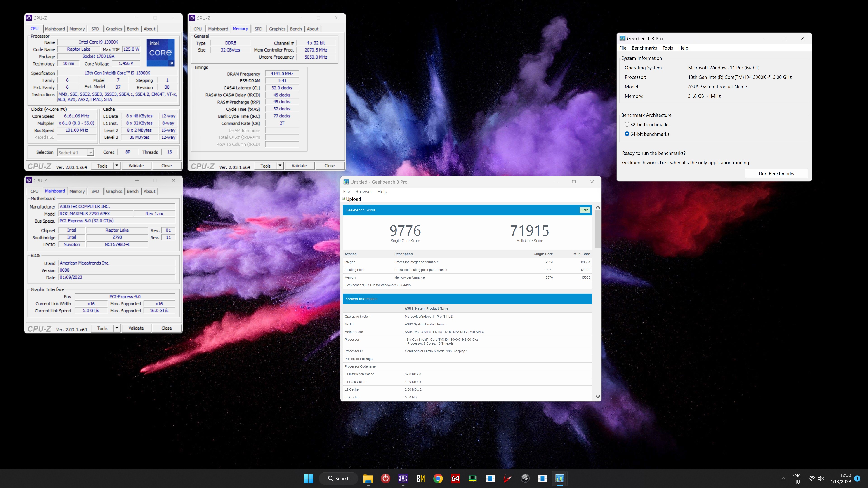Viewport: 868px width, 488px height.
Task: Click title icon of CPU-Z Mainboard window
Action: pos(29,181)
